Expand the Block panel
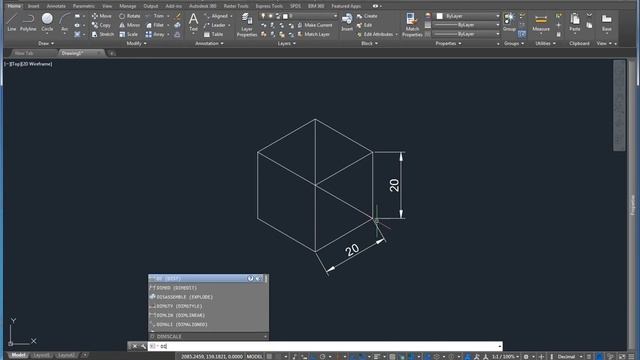 point(369,43)
